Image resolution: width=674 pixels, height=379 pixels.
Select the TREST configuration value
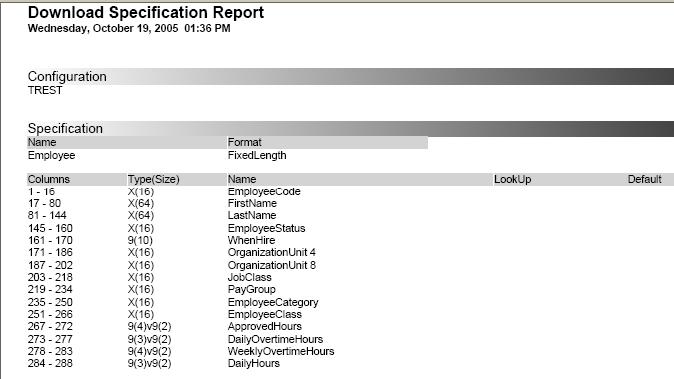coord(45,90)
